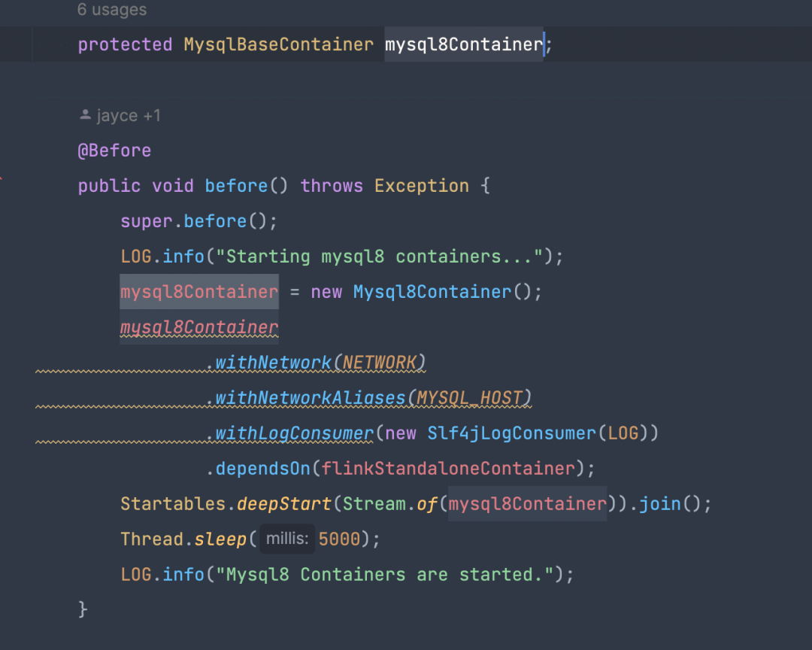This screenshot has height=650, width=812.
Task: Click the "millis:" parameter hint
Action: [x=286, y=539]
